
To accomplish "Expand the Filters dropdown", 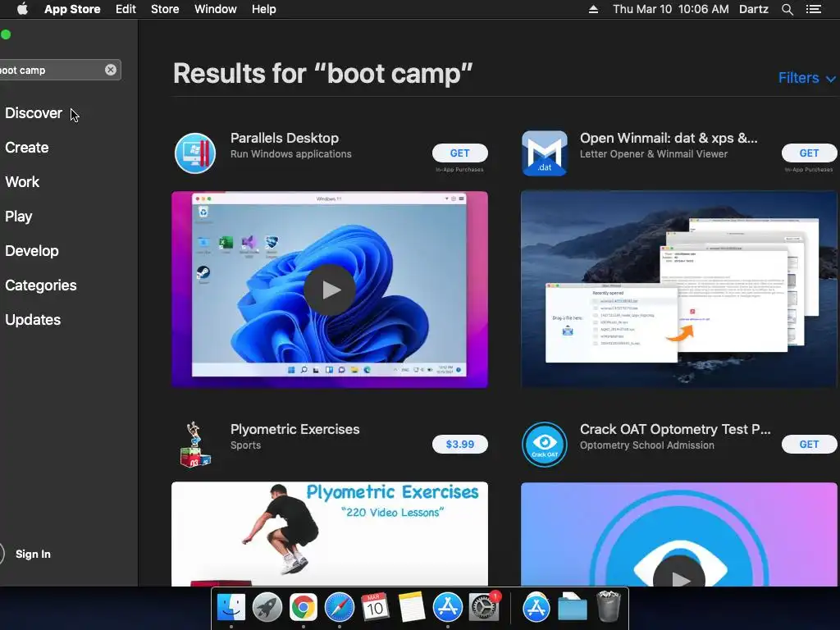I will tap(807, 78).
